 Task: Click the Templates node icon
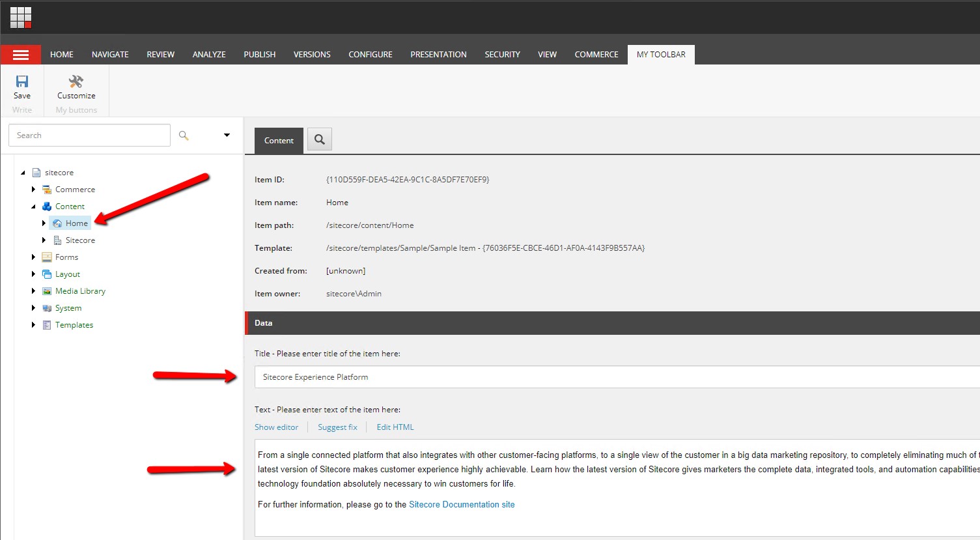coord(47,325)
